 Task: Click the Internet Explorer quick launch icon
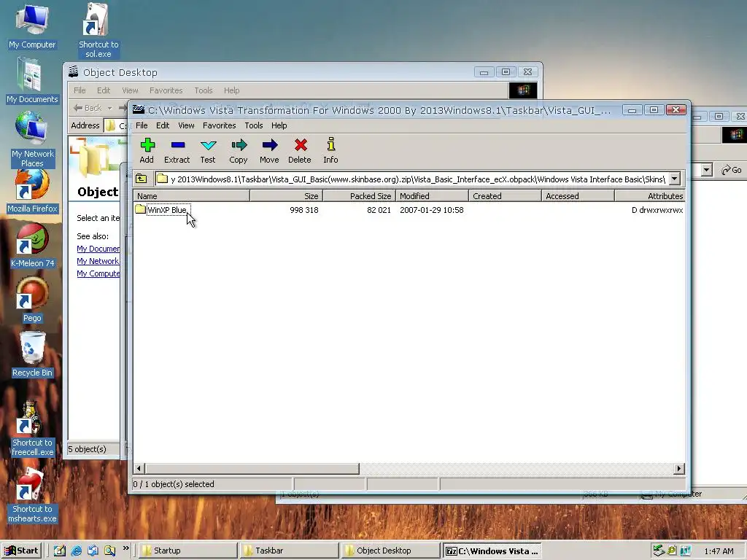coord(76,551)
